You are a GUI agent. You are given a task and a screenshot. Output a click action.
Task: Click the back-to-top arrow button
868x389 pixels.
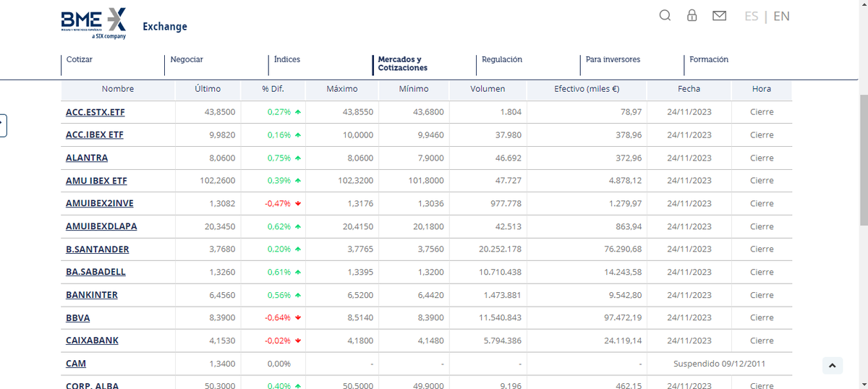tap(833, 366)
